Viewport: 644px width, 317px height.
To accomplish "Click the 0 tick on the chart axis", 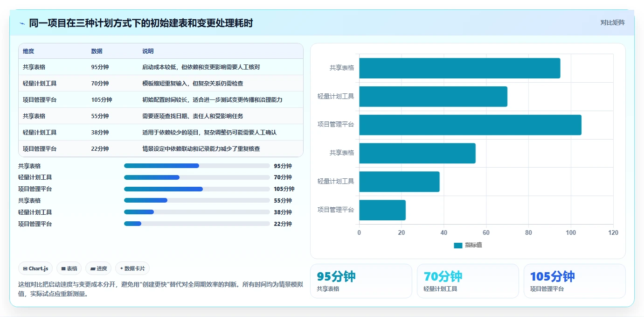I will point(359,232).
